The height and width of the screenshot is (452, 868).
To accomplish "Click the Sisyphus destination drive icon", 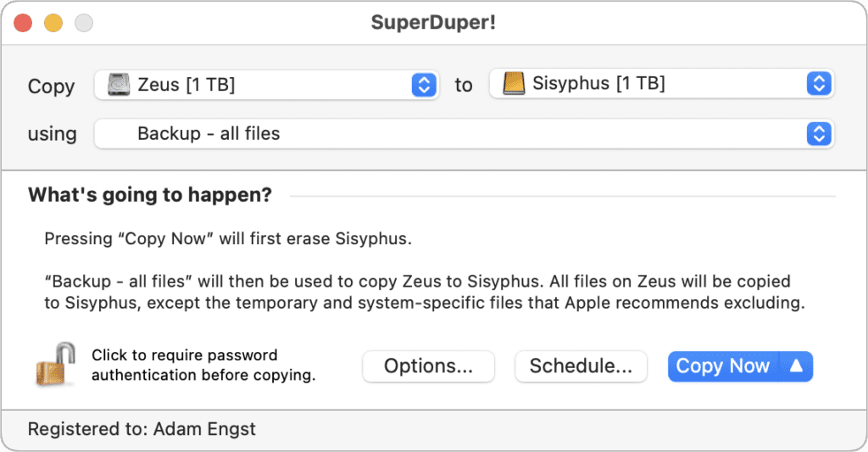I will coord(514,84).
